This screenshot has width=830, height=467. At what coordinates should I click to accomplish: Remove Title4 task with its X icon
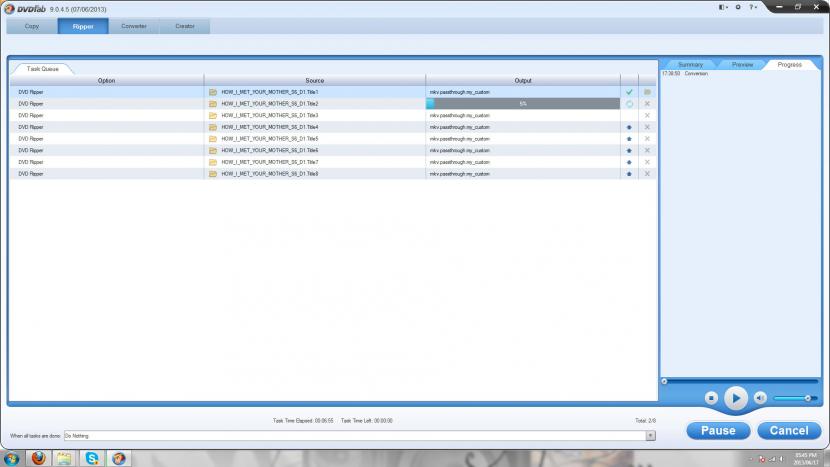click(647, 127)
